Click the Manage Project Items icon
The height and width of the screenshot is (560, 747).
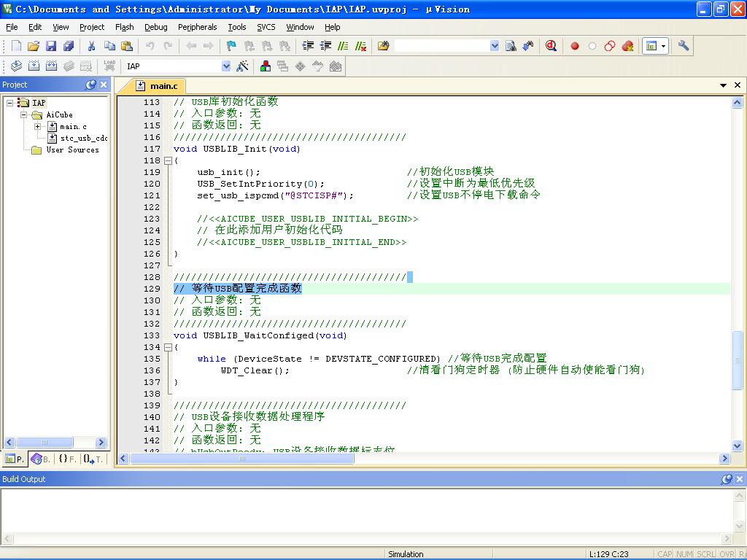tap(266, 66)
